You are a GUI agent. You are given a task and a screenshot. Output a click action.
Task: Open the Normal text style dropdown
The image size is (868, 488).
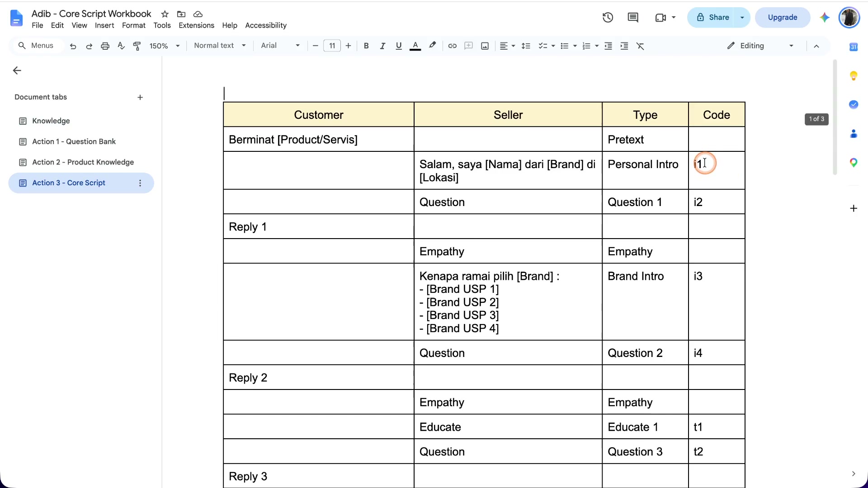tap(220, 46)
